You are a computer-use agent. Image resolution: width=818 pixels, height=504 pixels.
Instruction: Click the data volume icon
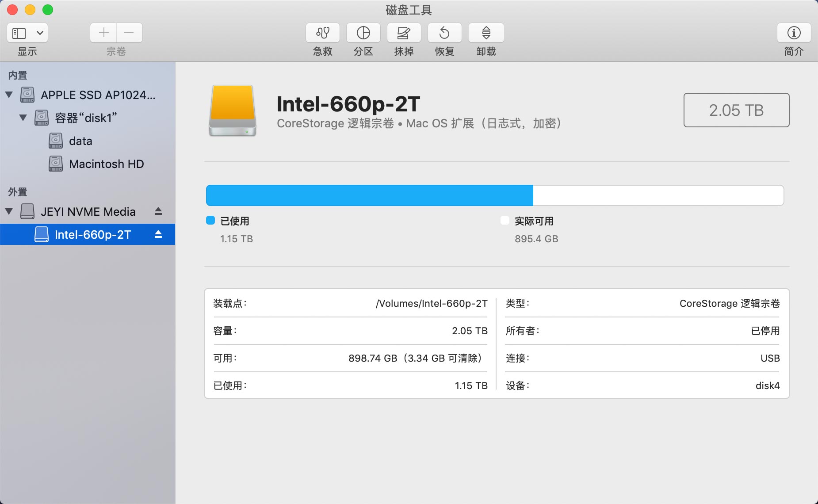click(x=56, y=141)
